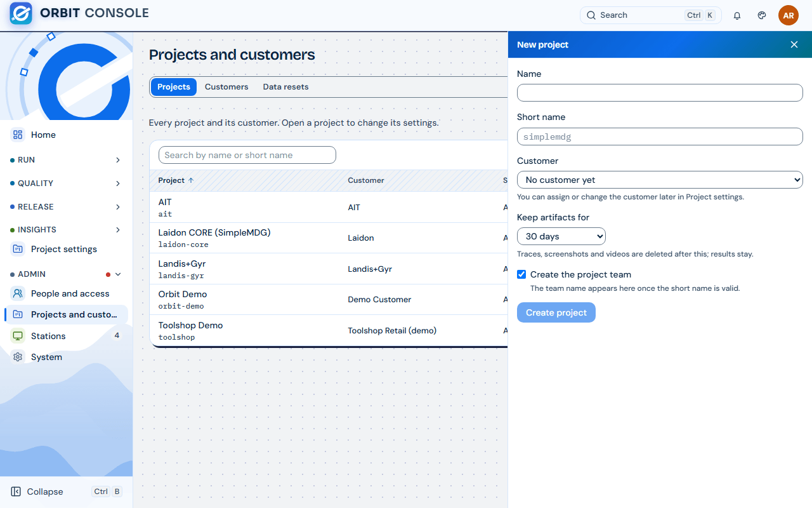Image resolution: width=812 pixels, height=508 pixels.
Task: Open the Keep artifacts for dropdown
Action: coord(561,236)
